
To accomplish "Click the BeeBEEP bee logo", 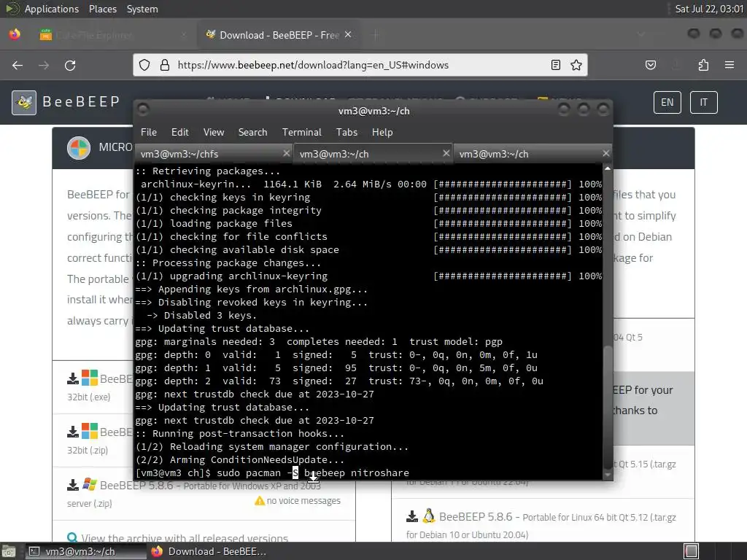I will (24, 102).
